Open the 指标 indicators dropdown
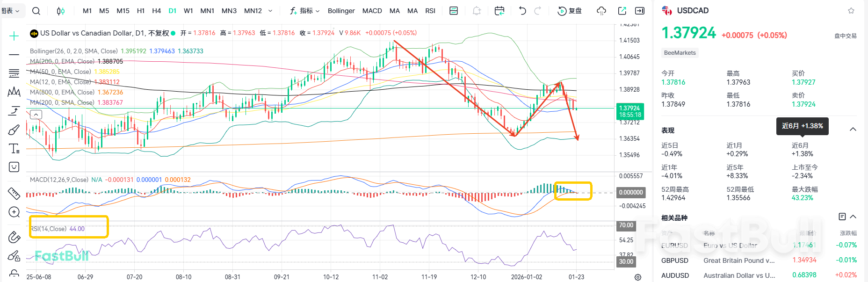 tap(305, 11)
